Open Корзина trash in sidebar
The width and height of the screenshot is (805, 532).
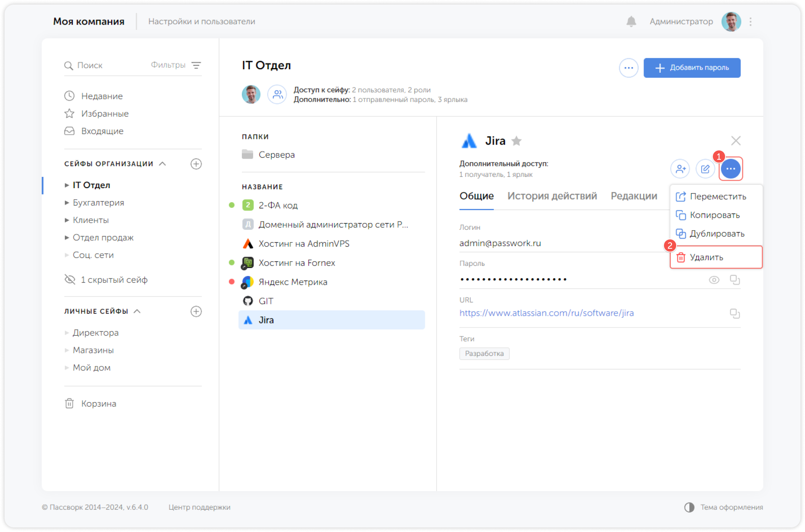[98, 404]
